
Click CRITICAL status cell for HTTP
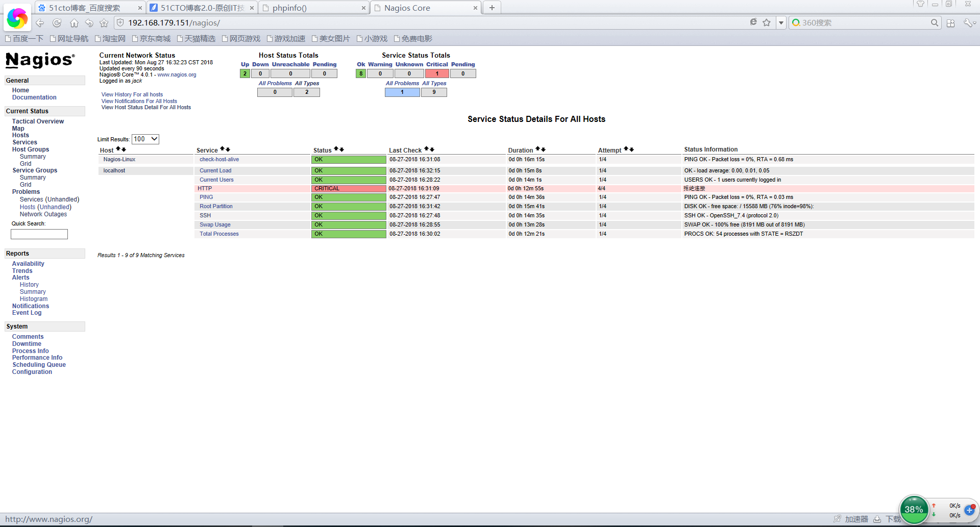[x=349, y=188]
